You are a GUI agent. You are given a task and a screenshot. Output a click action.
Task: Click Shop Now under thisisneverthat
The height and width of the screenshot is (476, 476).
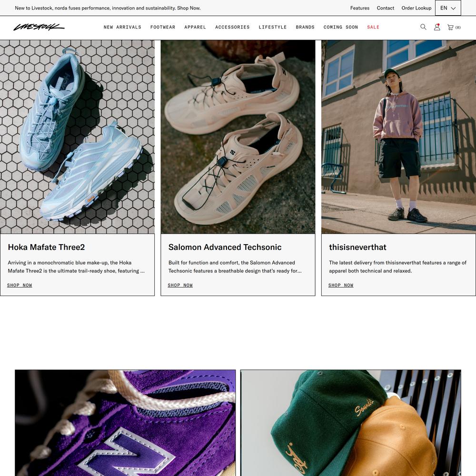pos(341,285)
